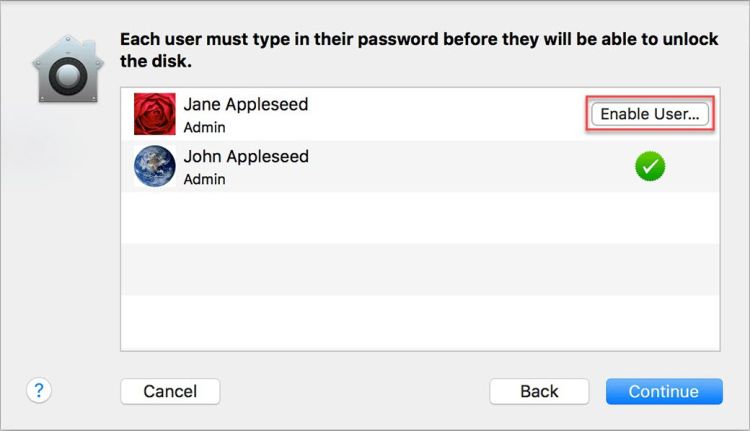This screenshot has width=750, height=431.
Task: Click the Enable User... button for Jane
Action: coord(650,115)
